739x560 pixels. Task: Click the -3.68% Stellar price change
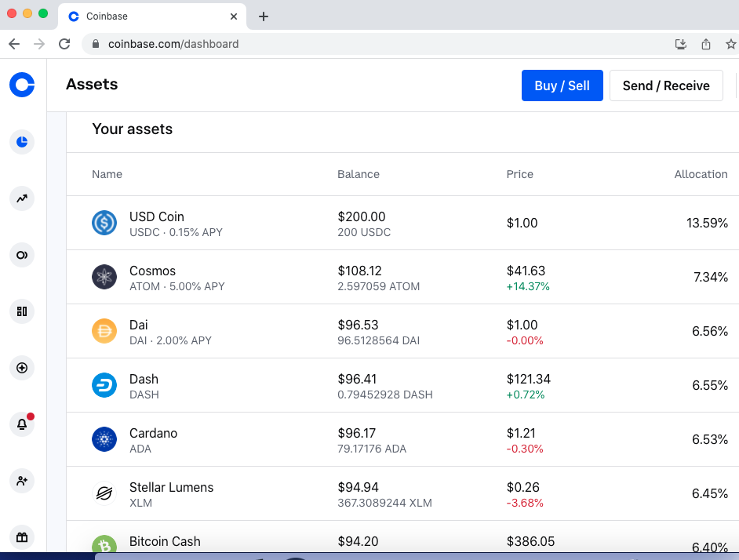pyautogui.click(x=525, y=504)
